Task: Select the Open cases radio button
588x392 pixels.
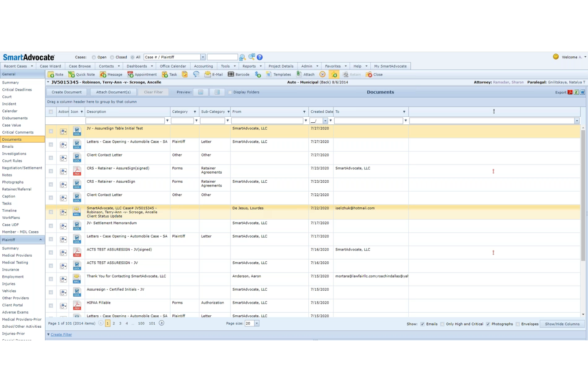Action: [x=94, y=57]
